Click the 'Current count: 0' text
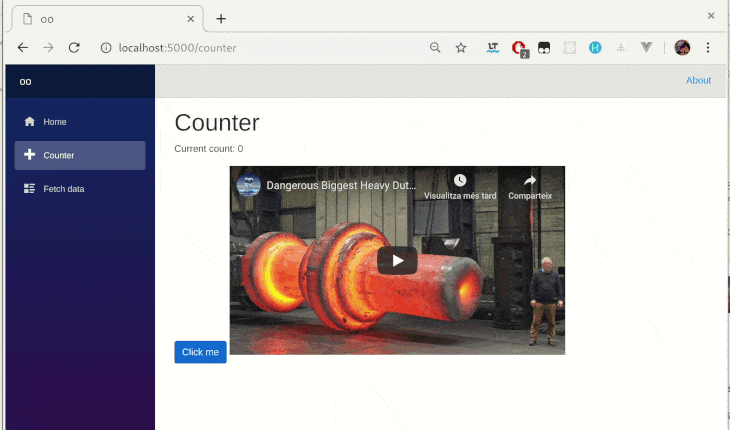The image size is (730, 430). tap(209, 149)
